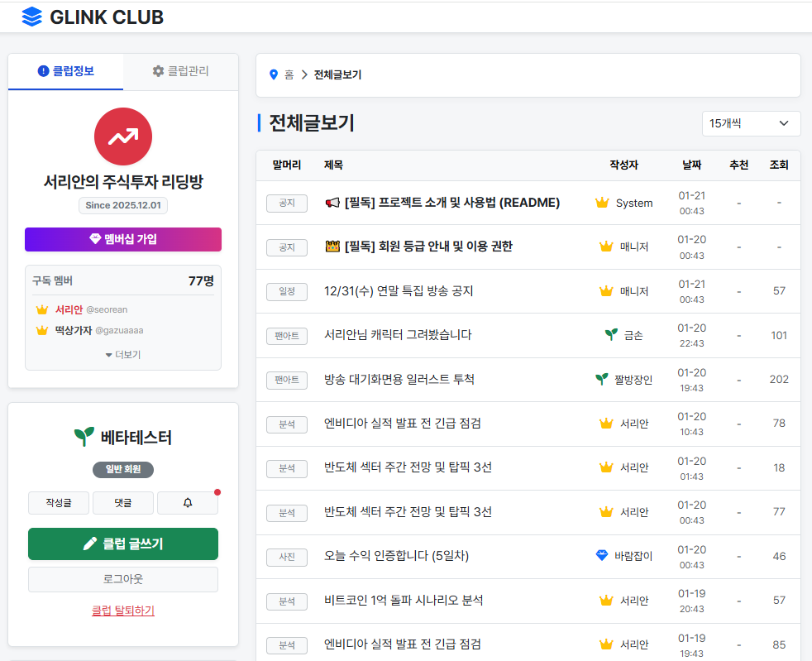The image size is (812, 661).
Task: Click author name 짤방장인
Action: (x=633, y=380)
